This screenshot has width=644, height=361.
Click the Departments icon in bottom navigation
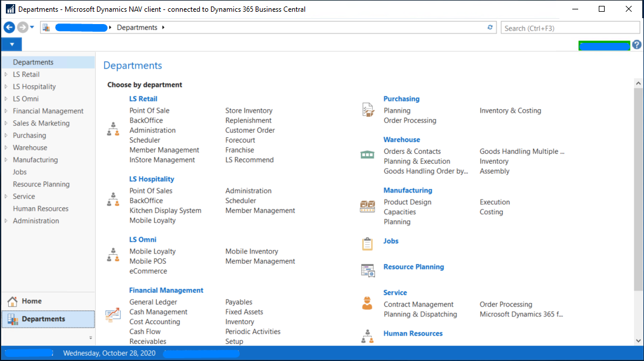tap(13, 319)
